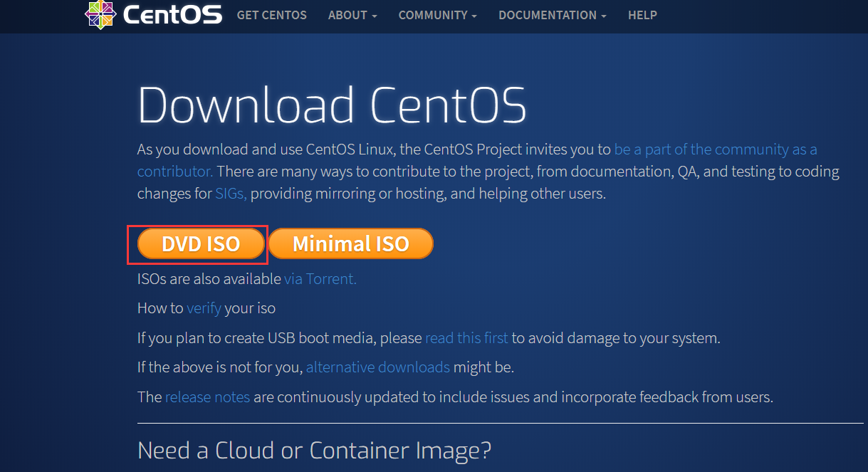Open the 'read this first' link

click(467, 338)
